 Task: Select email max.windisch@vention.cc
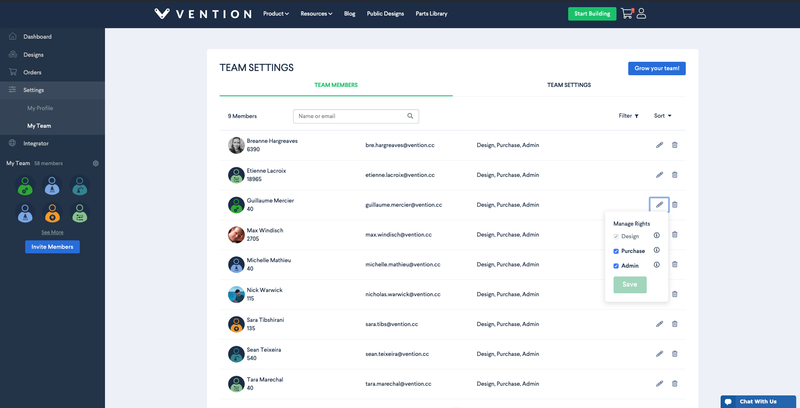(x=398, y=235)
